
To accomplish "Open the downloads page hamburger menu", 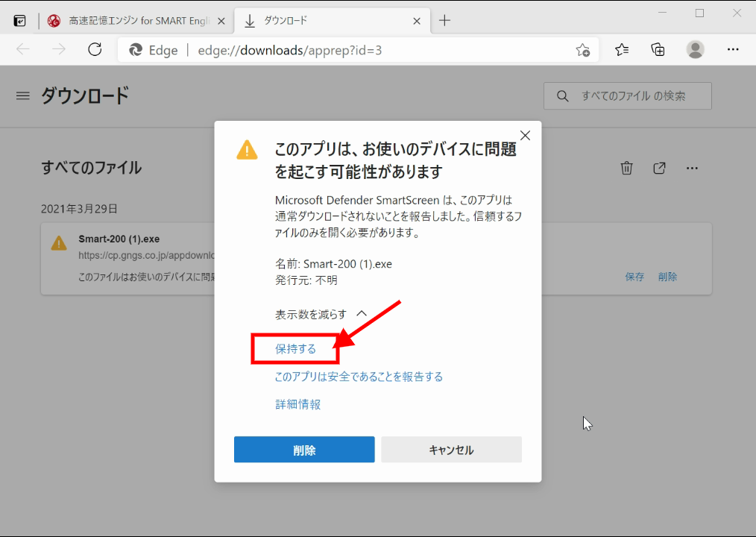I will click(22, 95).
